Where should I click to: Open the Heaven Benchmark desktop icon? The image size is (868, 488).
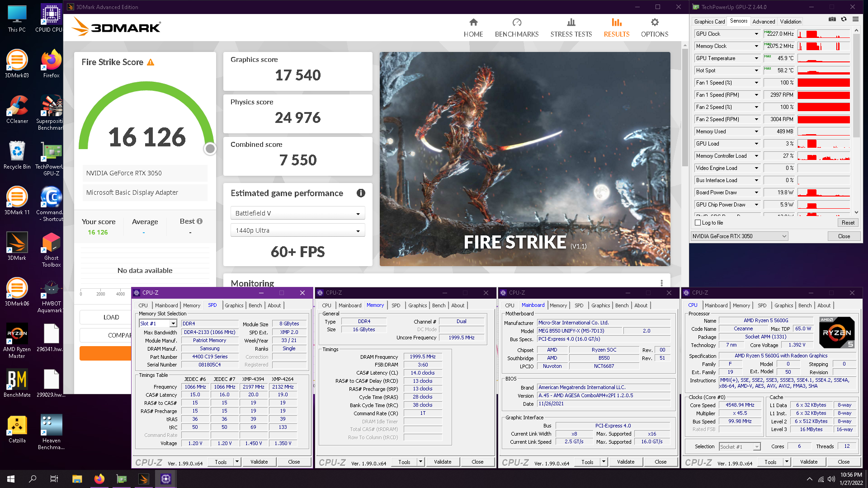[51, 432]
